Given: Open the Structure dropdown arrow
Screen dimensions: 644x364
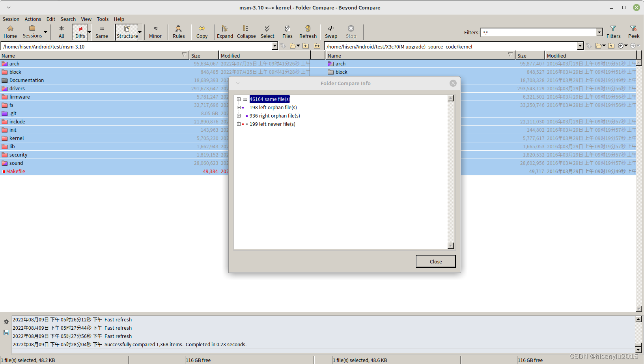Looking at the screenshot, I should pyautogui.click(x=140, y=32).
